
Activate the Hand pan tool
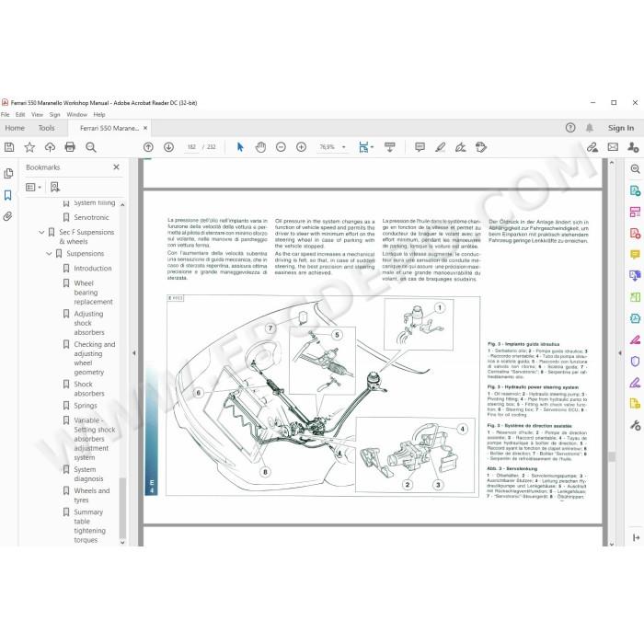click(260, 147)
